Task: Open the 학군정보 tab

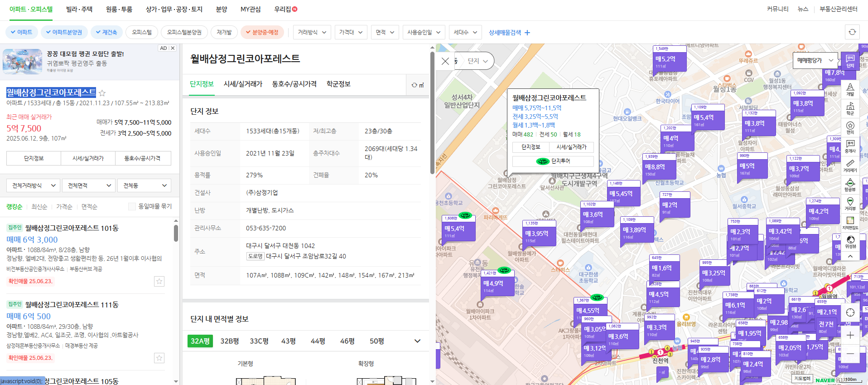Action: click(338, 84)
